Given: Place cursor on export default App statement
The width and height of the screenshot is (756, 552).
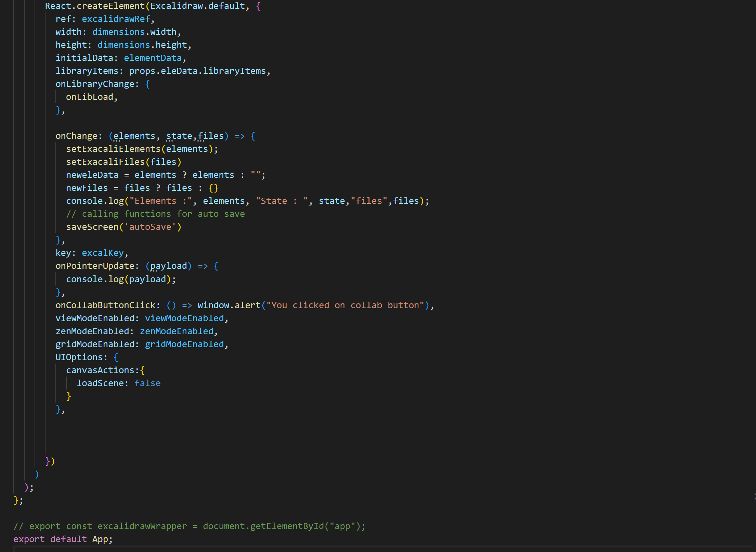Looking at the screenshot, I should 63,539.
